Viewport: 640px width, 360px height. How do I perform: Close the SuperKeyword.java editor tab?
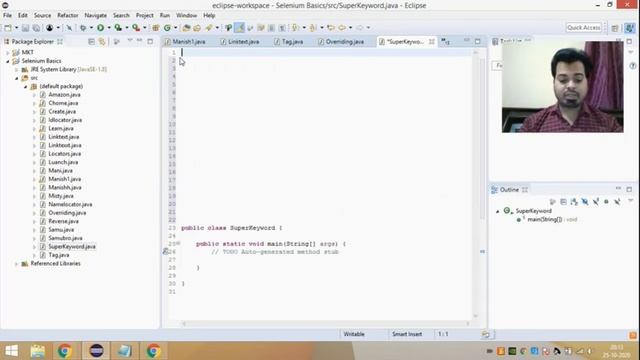(x=431, y=42)
